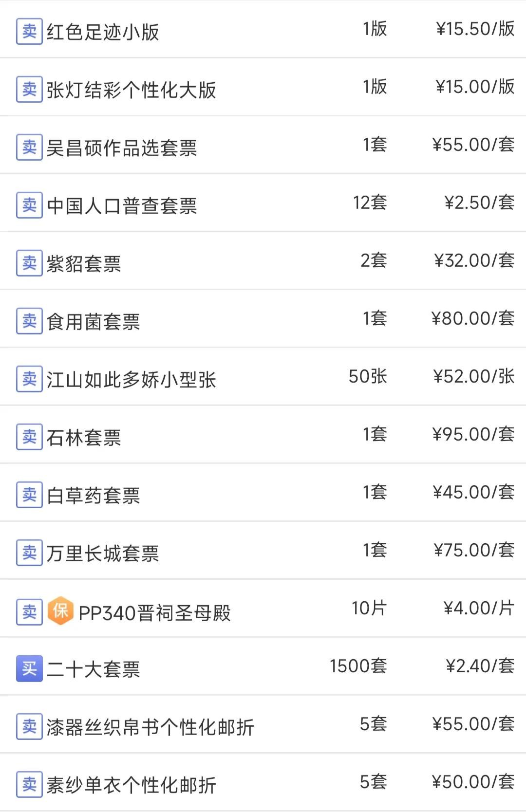Image resolution: width=526 pixels, height=812 pixels.
Task: Tap the sell icon next to 素纱单衣个性化邮折
Action: [x=29, y=785]
